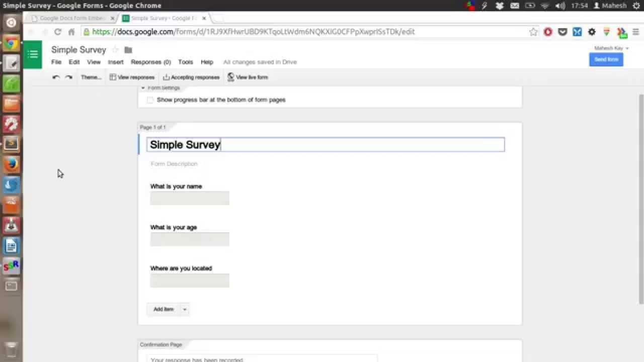Open the Trash in the launcher

tap(11, 349)
